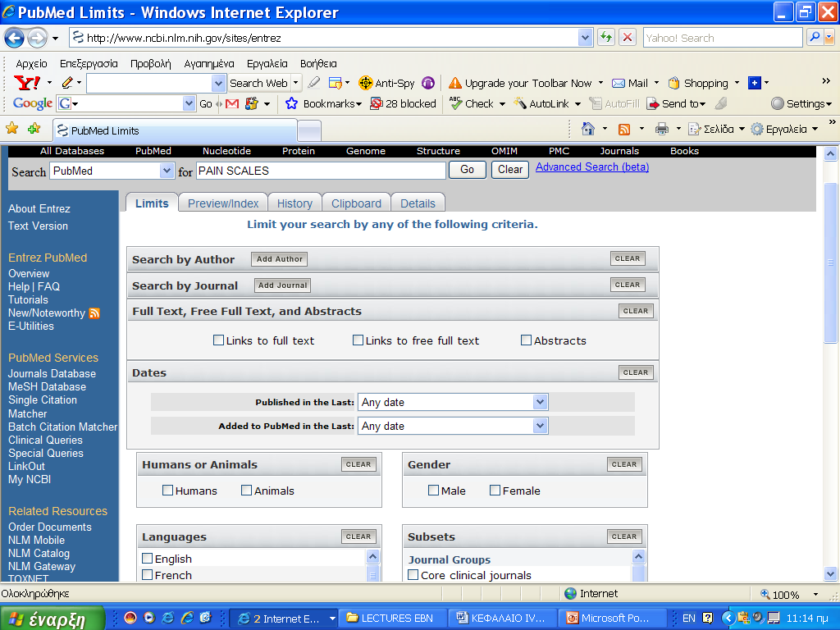Expand the address bar URL dropdown
Image resolution: width=840 pixels, height=630 pixels.
pos(585,38)
